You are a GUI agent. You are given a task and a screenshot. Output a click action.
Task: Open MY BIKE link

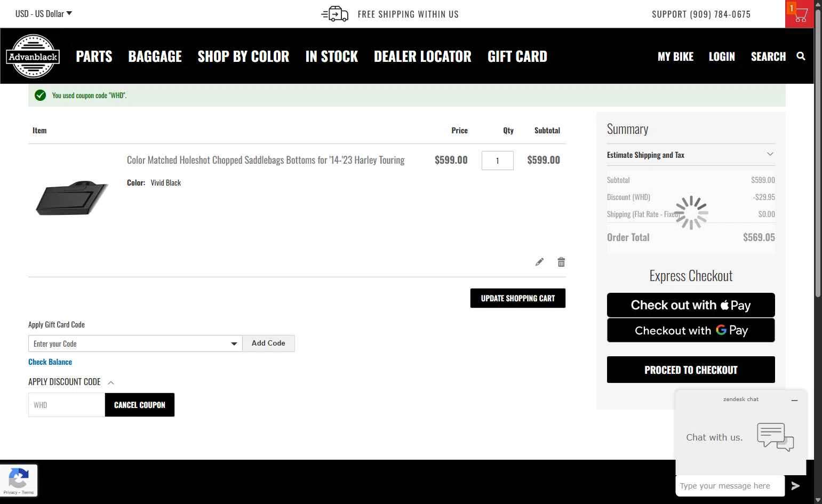pyautogui.click(x=675, y=57)
